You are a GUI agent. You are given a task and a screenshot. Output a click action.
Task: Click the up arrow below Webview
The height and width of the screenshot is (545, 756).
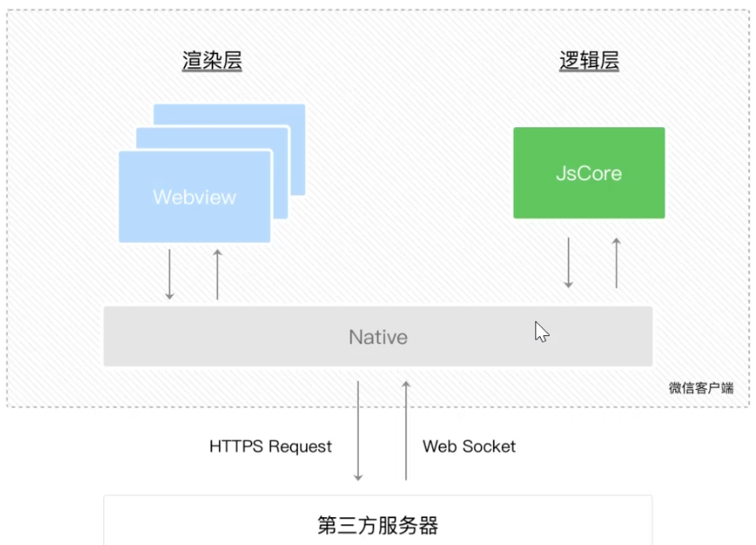pos(217,275)
